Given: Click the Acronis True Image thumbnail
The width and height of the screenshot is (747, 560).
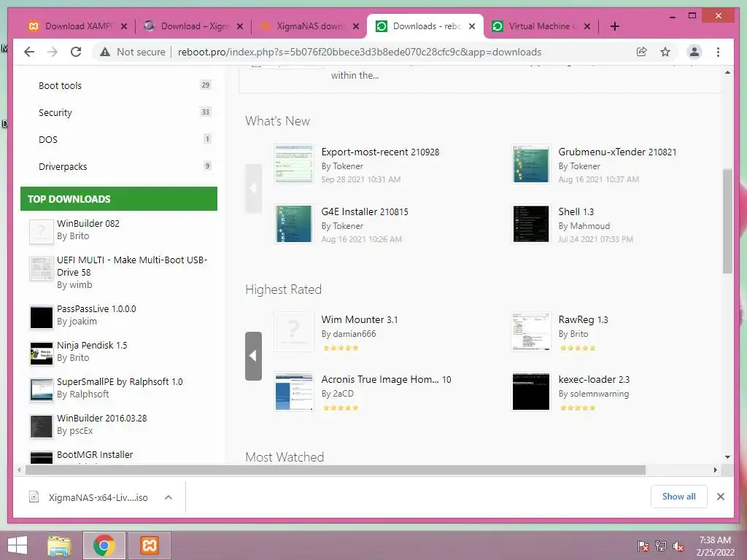Looking at the screenshot, I should pos(294,392).
